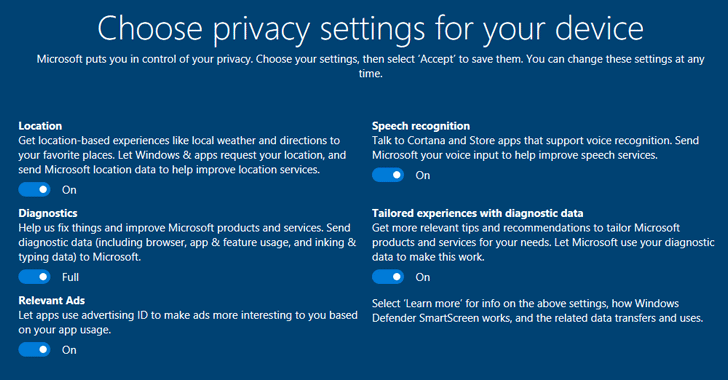Screen dimensions: 728x380
Task: Select the Location heading
Action: tap(40, 126)
